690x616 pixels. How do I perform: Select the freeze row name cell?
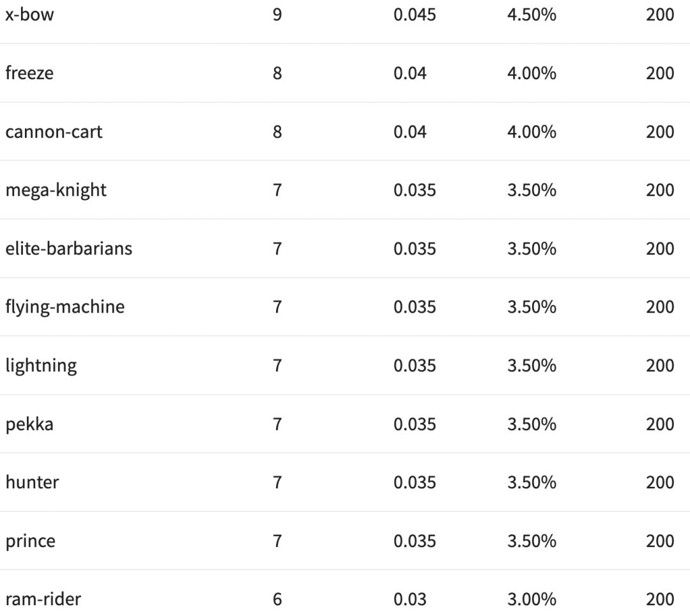click(29, 73)
